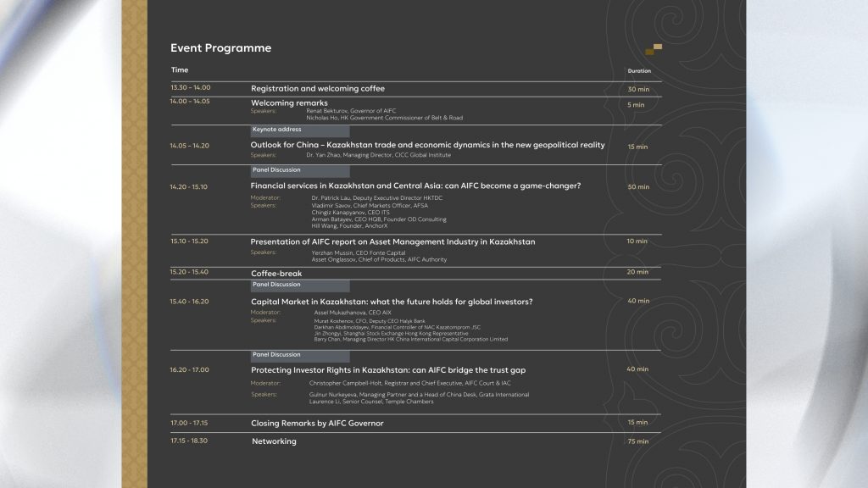The image size is (868, 488).
Task: Open Capital Market in Kazakhstan session title
Action: (x=392, y=302)
